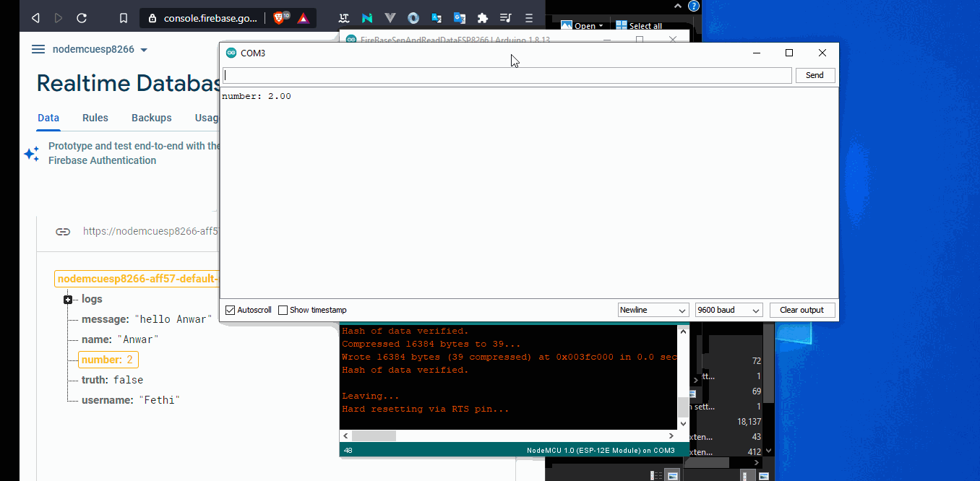Image resolution: width=980 pixels, height=481 pixels.
Task: Click the first extension icon after address bar
Action: click(344, 18)
